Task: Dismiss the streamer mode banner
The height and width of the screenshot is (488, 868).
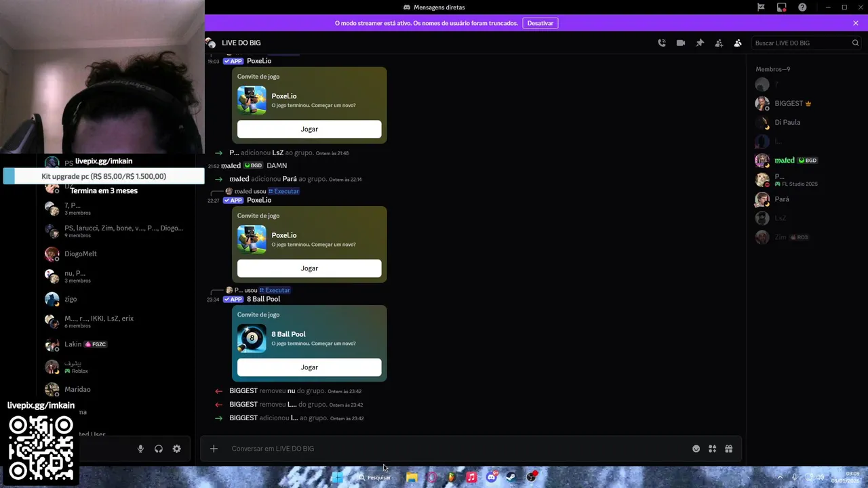Action: (856, 23)
